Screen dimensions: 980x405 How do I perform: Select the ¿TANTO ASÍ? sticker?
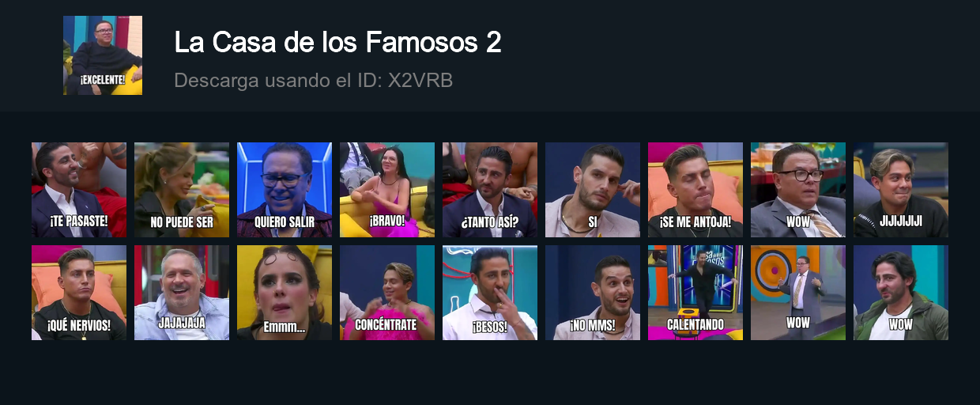pos(490,190)
